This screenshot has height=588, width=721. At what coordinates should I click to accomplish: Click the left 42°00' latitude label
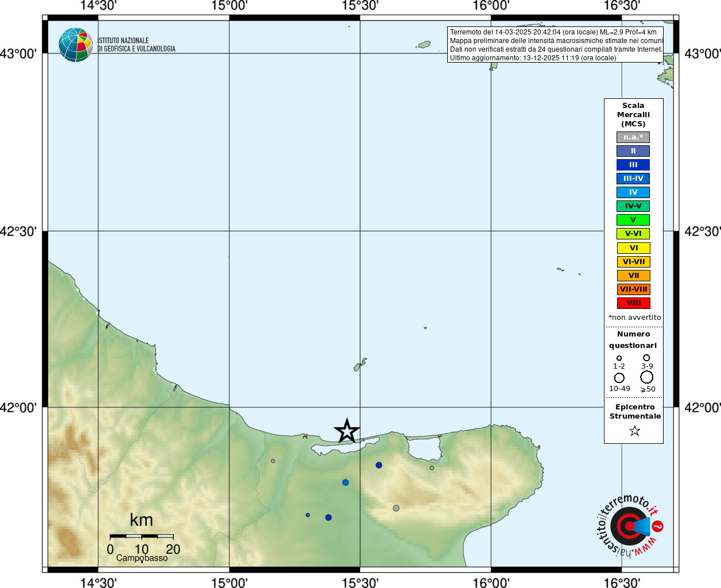(18, 408)
